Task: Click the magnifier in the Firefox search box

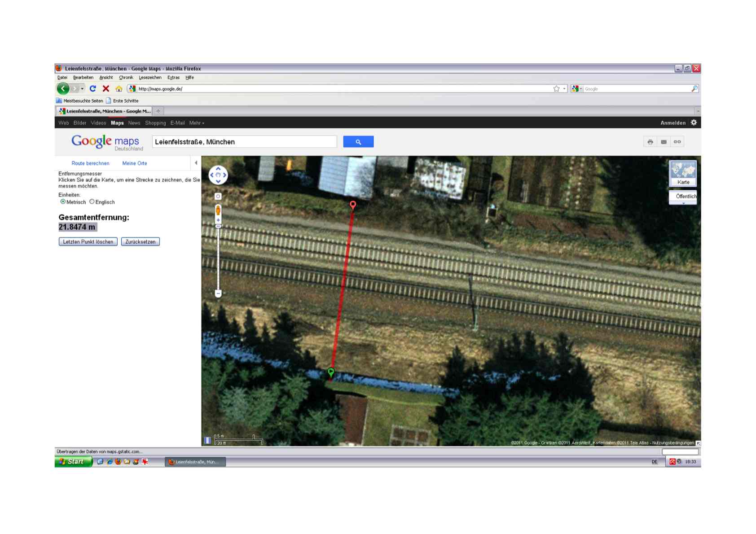Action: [694, 89]
